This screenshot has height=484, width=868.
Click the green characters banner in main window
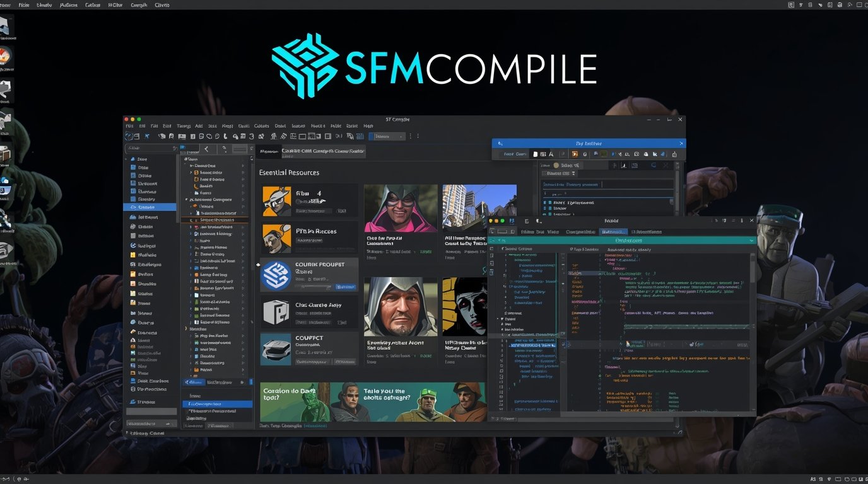[373, 402]
